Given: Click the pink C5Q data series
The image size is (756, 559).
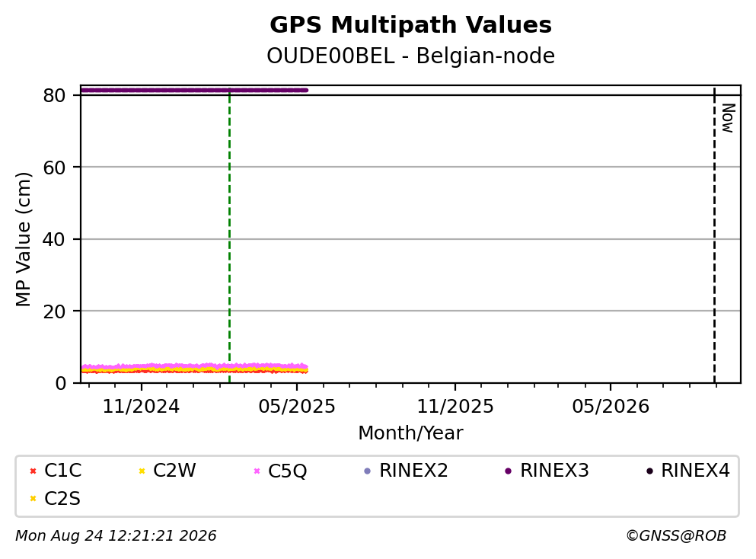Looking at the screenshot, I should tap(194, 366).
